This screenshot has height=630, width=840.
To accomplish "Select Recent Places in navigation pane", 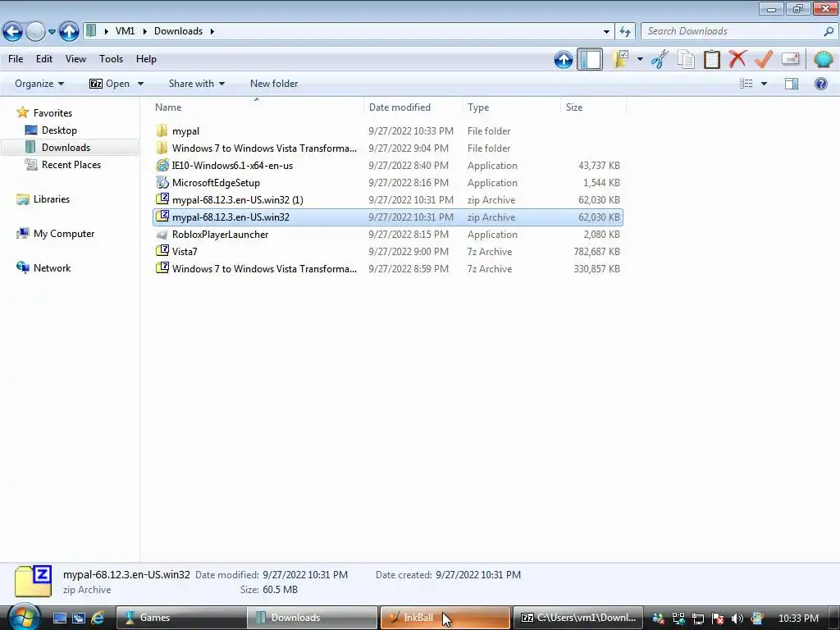I will (71, 164).
